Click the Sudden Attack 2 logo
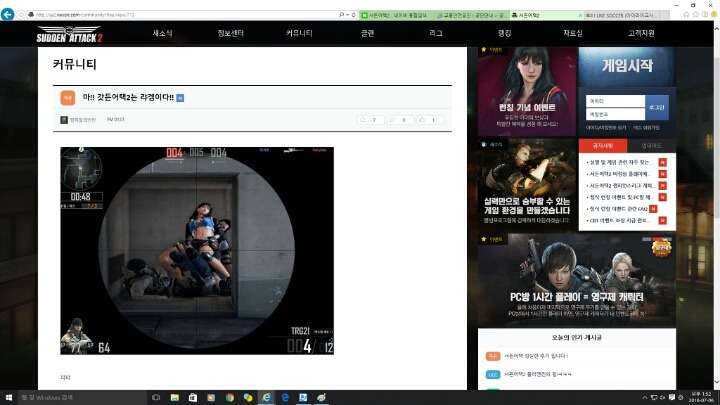Viewport: 720px width, 405px height. pos(69,34)
